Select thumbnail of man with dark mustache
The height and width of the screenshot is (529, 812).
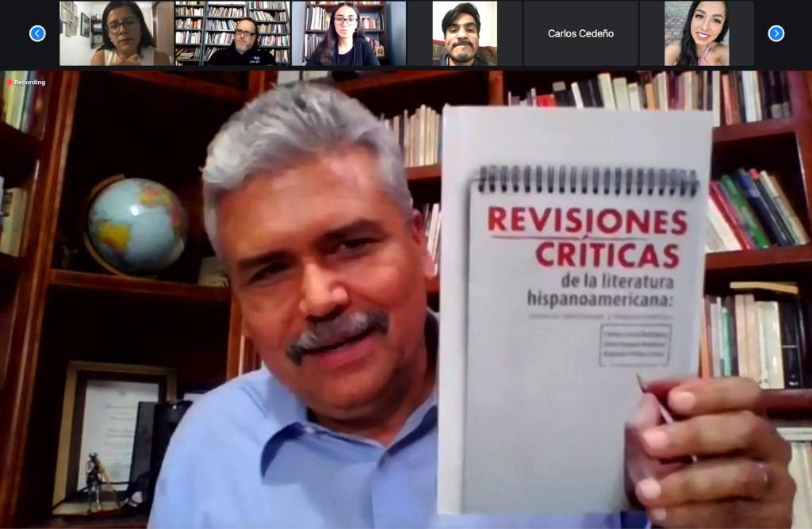465,33
